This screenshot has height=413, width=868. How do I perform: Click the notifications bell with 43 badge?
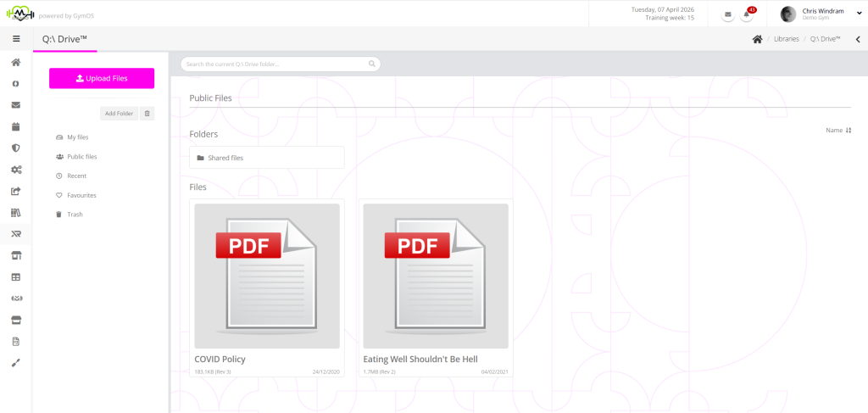pyautogui.click(x=747, y=14)
